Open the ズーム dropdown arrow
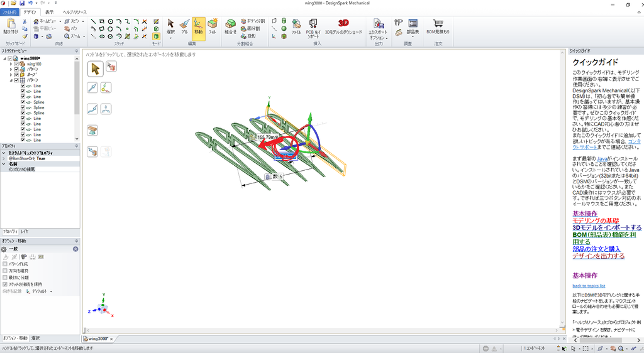Image resolution: width=644 pixels, height=353 pixels. pos(84,36)
